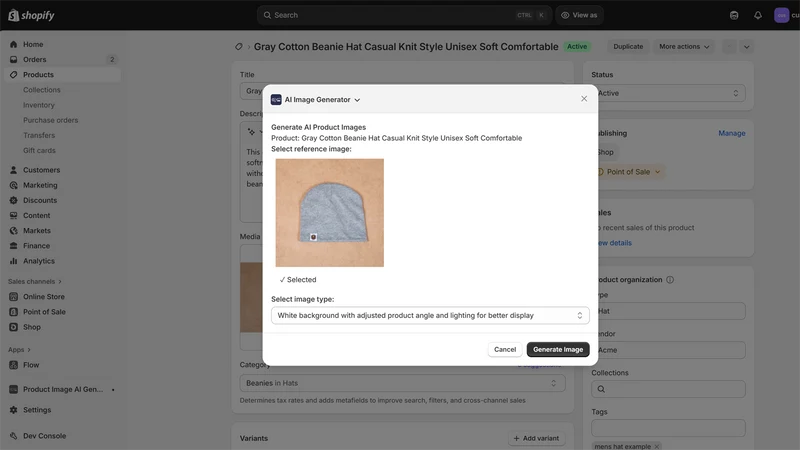Screen dimensions: 800x450
Task: Click the View as button
Action: point(579,15)
